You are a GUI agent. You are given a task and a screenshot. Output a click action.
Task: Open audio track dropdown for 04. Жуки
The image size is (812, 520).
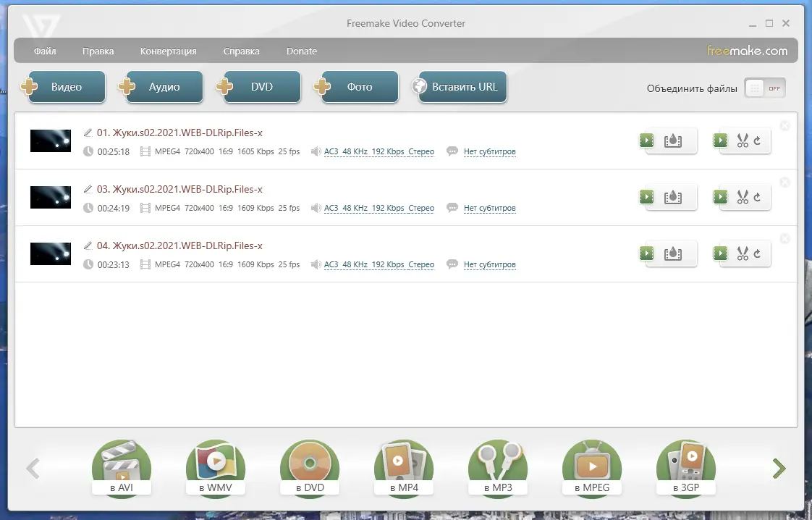coord(379,264)
